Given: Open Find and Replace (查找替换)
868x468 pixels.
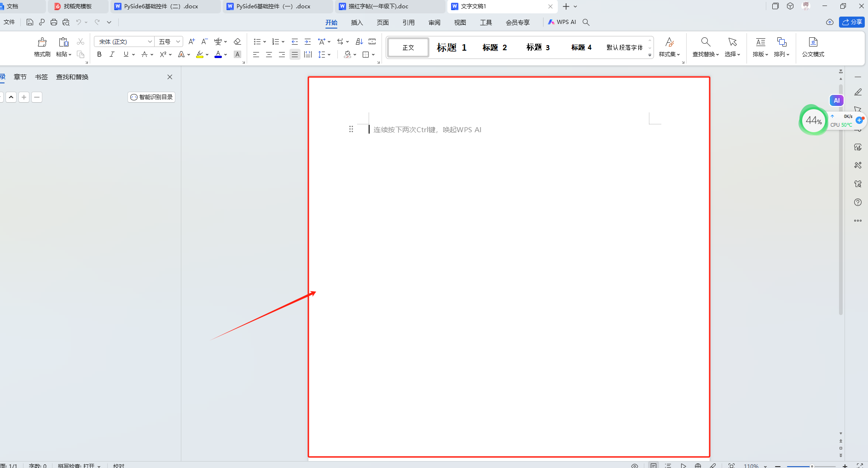Looking at the screenshot, I should [705, 47].
